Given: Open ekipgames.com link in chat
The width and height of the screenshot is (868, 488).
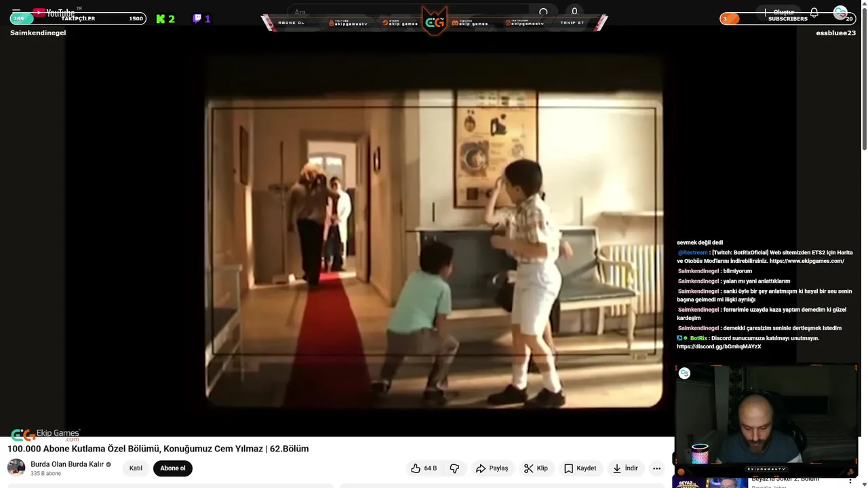Looking at the screenshot, I should tap(806, 261).
